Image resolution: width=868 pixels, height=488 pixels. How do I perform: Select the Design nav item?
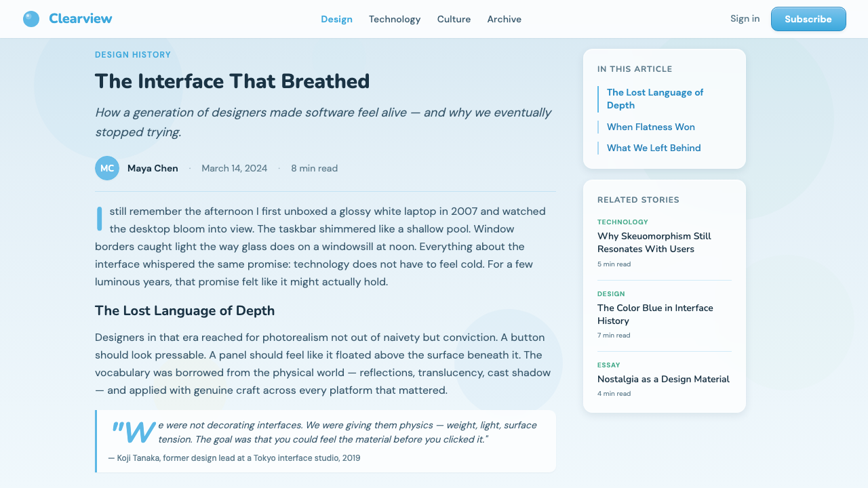[336, 19]
